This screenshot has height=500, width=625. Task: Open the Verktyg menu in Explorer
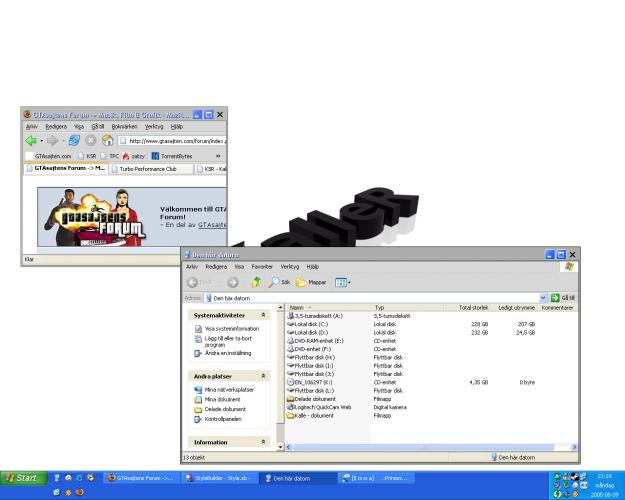pyautogui.click(x=291, y=267)
